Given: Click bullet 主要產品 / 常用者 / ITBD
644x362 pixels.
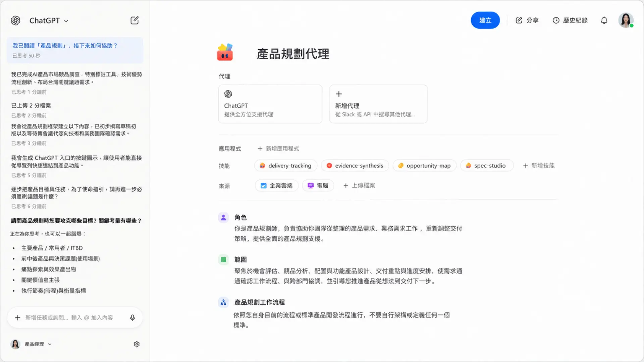Looking at the screenshot, I should coord(52,248).
